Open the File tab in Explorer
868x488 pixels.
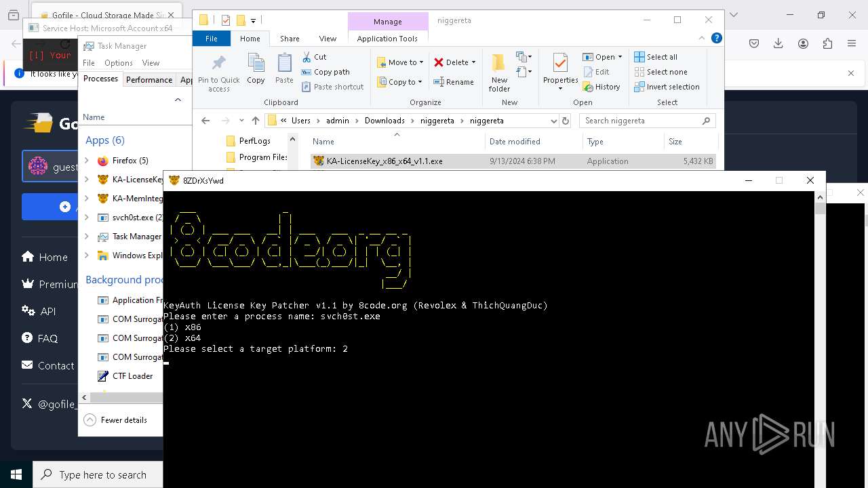tap(212, 39)
